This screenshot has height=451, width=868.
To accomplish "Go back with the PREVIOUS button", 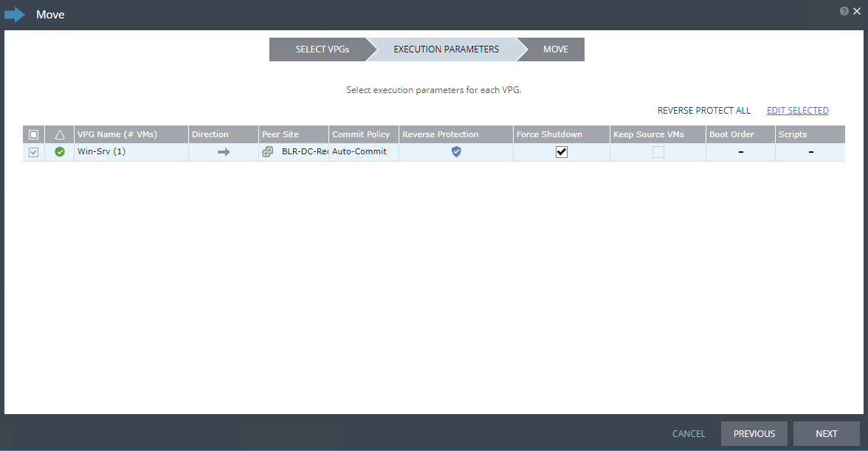I will tap(754, 434).
